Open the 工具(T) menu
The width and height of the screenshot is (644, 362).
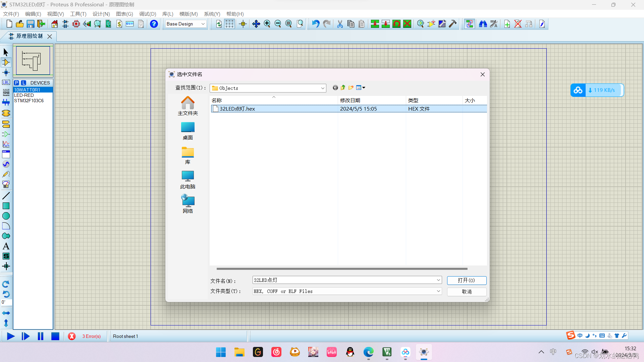coord(78,14)
